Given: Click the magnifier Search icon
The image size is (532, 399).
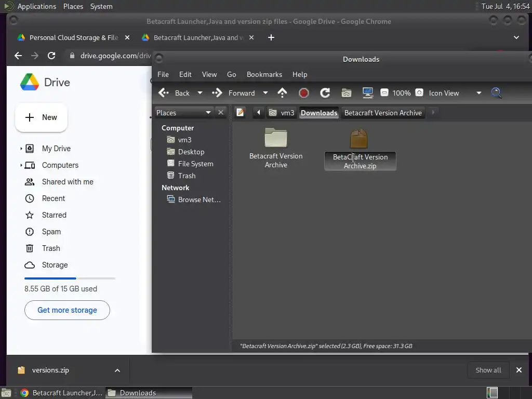Looking at the screenshot, I should click(x=496, y=92).
